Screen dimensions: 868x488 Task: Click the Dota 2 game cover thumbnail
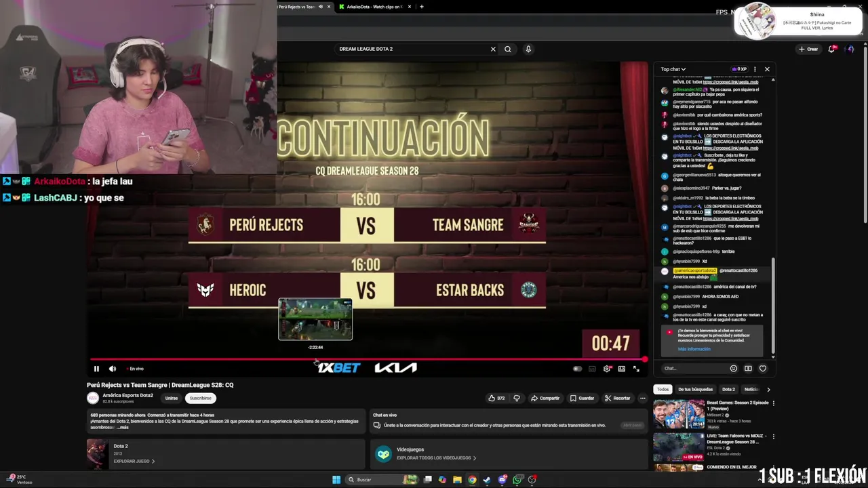(x=97, y=453)
